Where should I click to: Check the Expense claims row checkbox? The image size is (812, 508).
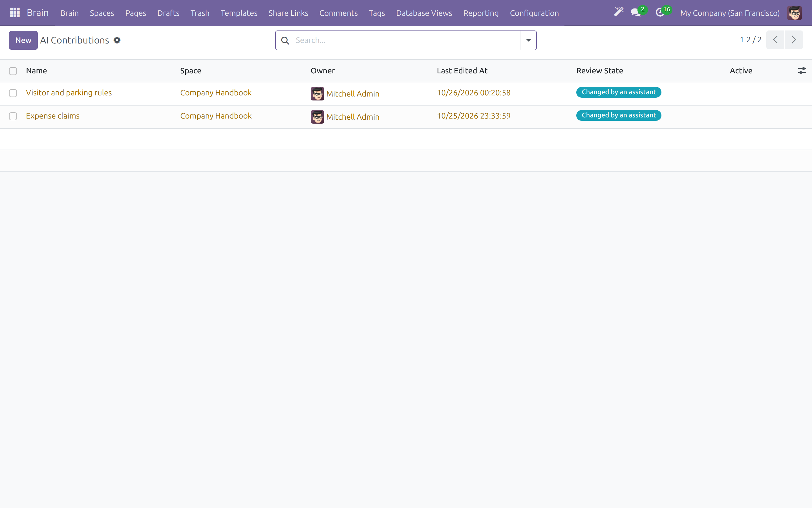(x=13, y=116)
